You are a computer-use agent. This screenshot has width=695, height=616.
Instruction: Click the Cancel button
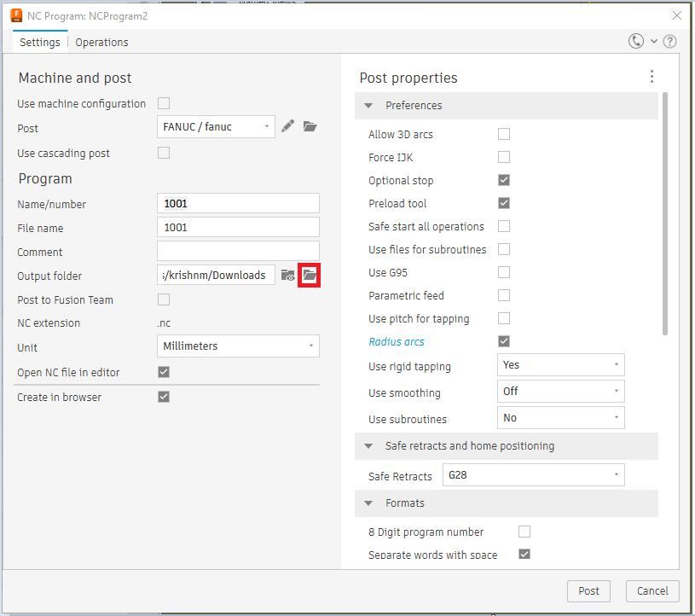click(652, 590)
